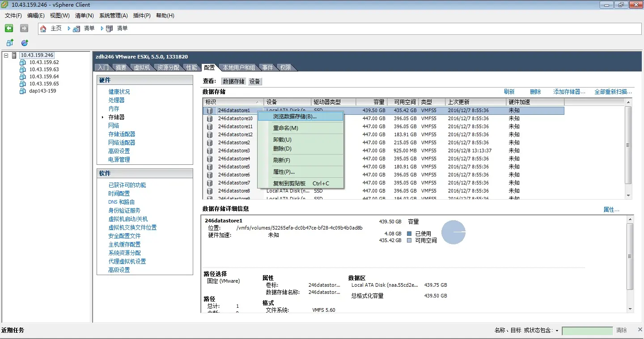Choose 刷新(F) from context menu
Image resolution: width=644 pixels, height=339 pixels.
[301, 160]
